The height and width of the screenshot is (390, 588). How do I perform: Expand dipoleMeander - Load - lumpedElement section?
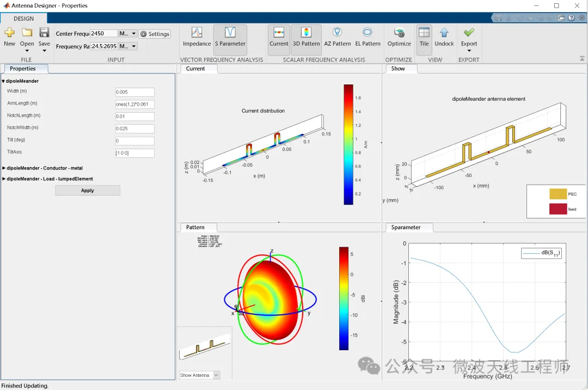4,179
